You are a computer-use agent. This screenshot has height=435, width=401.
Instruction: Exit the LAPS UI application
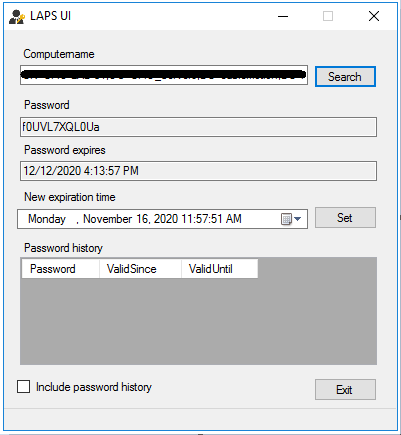coord(345,389)
